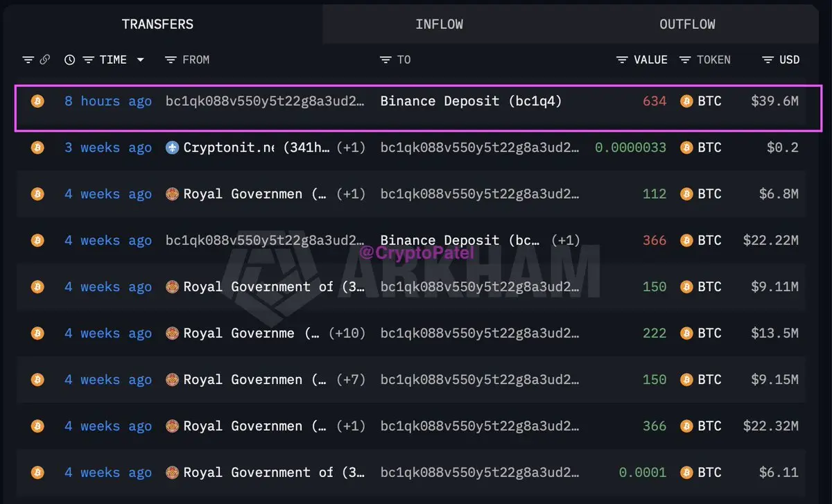This screenshot has width=832, height=504.
Task: Open the FROM column filter icon
Action: [171, 60]
